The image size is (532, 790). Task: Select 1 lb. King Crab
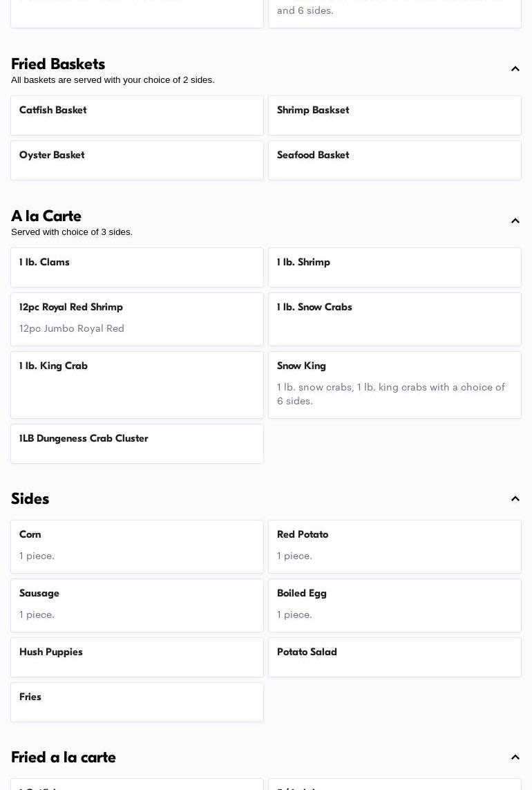click(x=137, y=384)
